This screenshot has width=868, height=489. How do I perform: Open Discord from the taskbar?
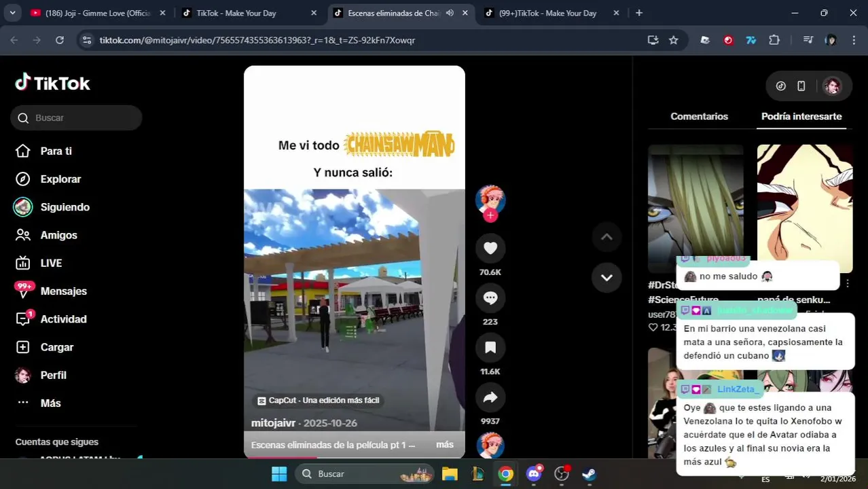click(534, 473)
